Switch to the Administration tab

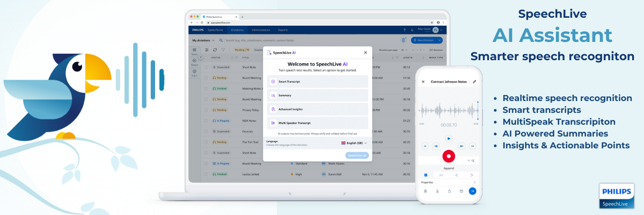coord(261,30)
